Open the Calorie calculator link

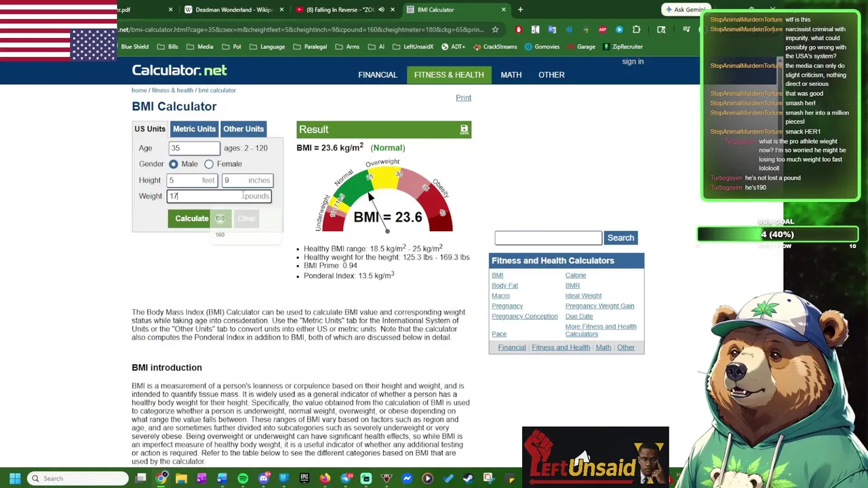(575, 276)
